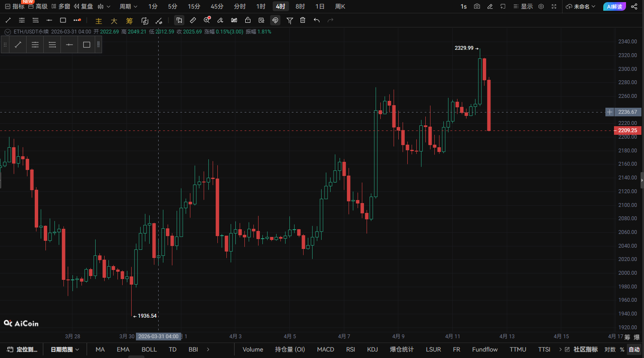Switch to the 15分 timeframe

tap(194, 6)
